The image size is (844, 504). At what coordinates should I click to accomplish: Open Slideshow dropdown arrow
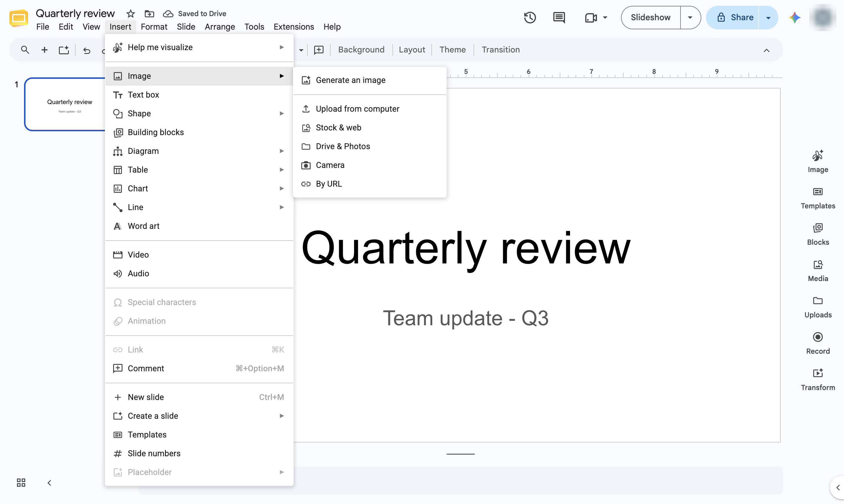pyautogui.click(x=690, y=17)
